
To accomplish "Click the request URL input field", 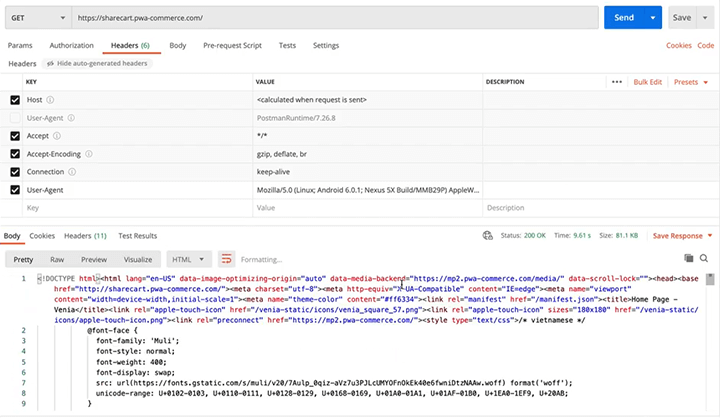I will [x=335, y=17].
